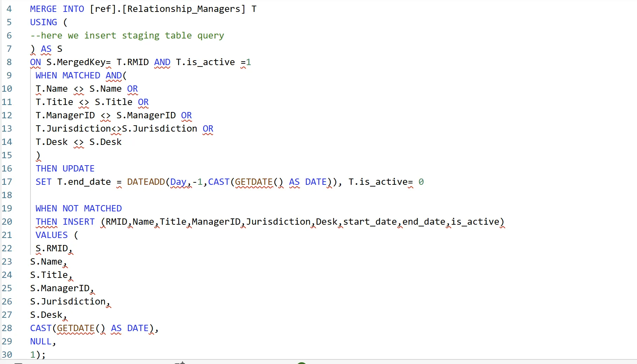Click T.is_active on line 8
The height and width of the screenshot is (364, 637).
[205, 62]
